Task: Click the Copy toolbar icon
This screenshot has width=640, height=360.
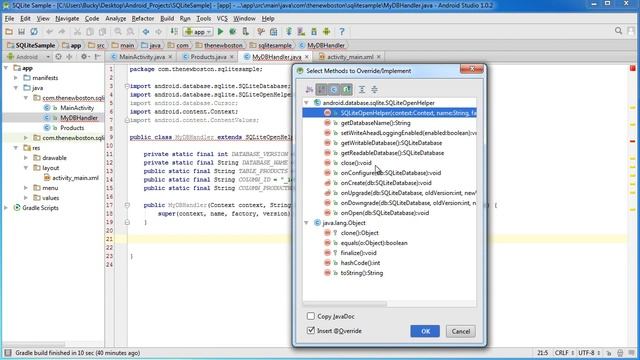Action: click(x=90, y=31)
